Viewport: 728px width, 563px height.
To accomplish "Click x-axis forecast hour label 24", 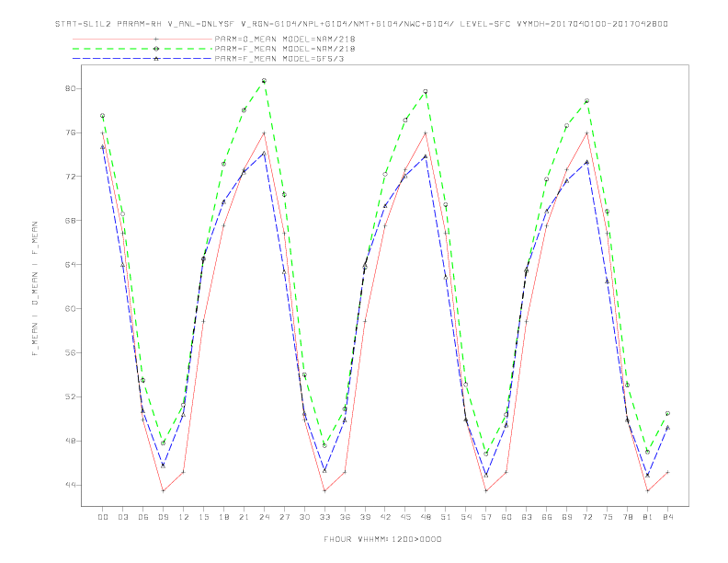I will 264,517.
